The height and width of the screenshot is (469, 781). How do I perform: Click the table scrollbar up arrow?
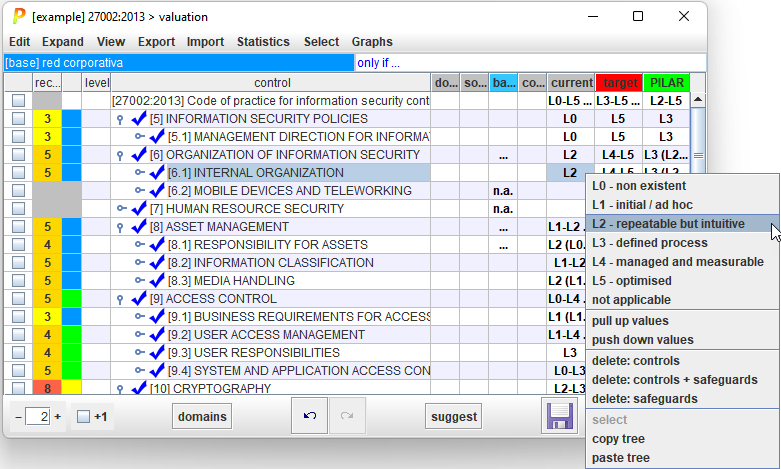698,100
